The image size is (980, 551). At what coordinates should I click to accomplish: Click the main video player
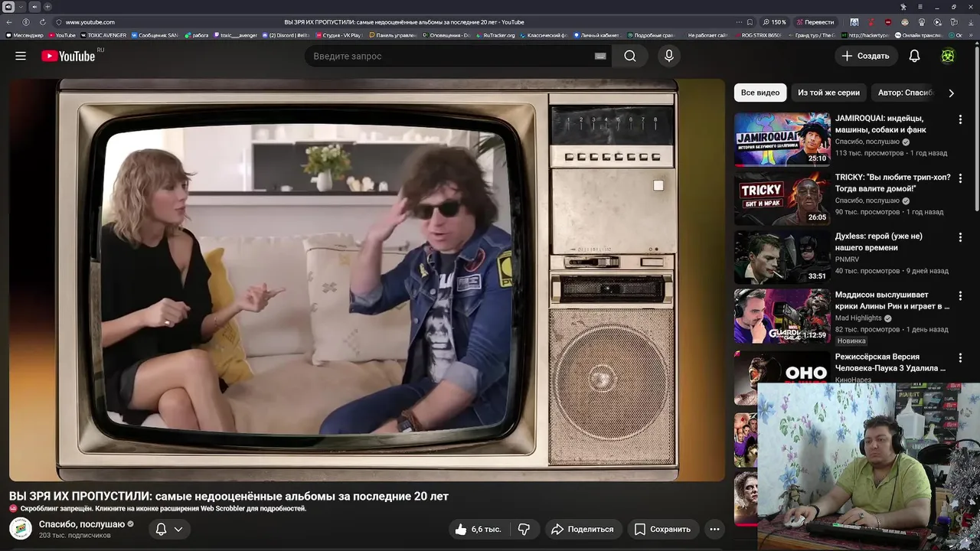pyautogui.click(x=367, y=280)
